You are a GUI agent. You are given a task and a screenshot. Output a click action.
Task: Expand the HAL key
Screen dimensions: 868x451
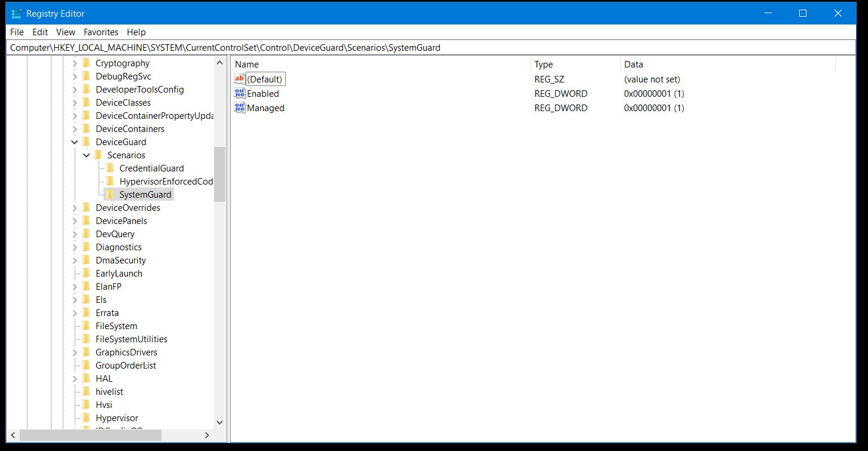[75, 379]
